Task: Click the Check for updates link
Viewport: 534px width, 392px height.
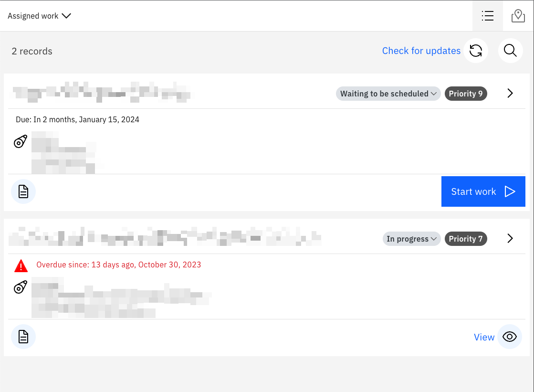Action: (x=421, y=51)
